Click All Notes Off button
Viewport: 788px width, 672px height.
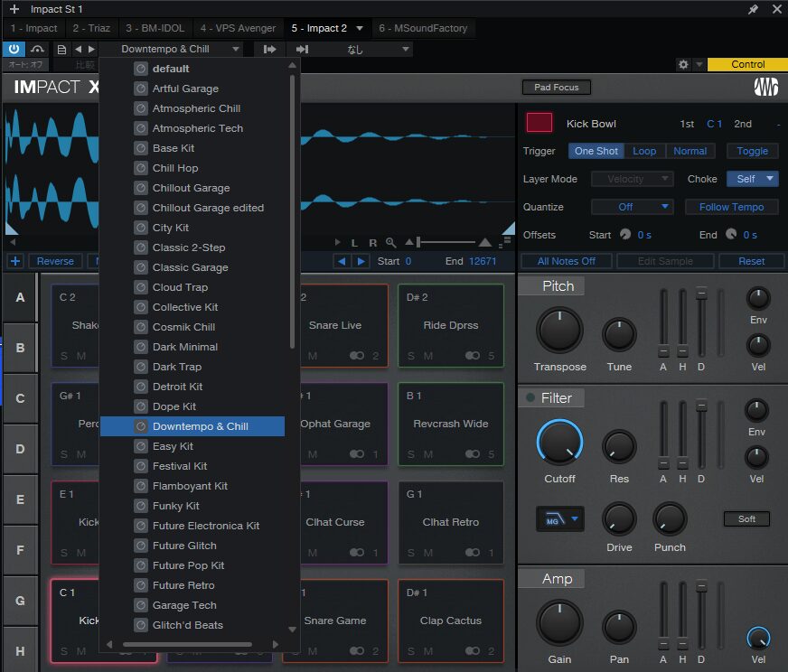coord(567,261)
